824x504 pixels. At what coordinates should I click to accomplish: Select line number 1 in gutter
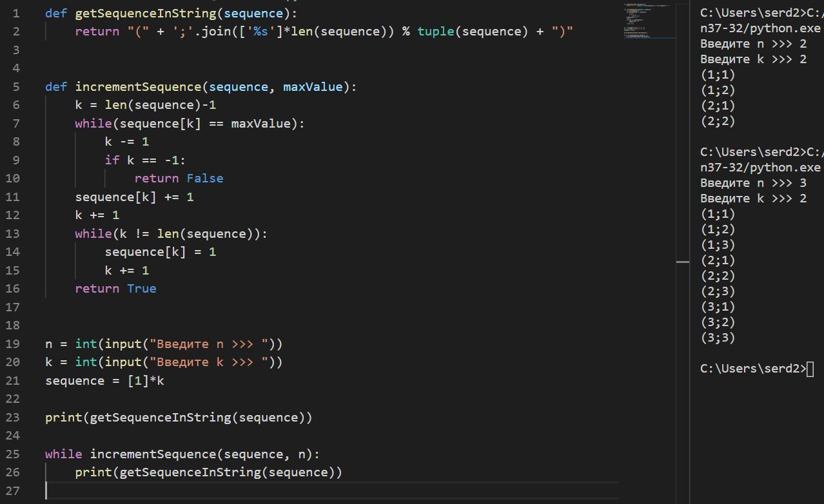coord(15,13)
